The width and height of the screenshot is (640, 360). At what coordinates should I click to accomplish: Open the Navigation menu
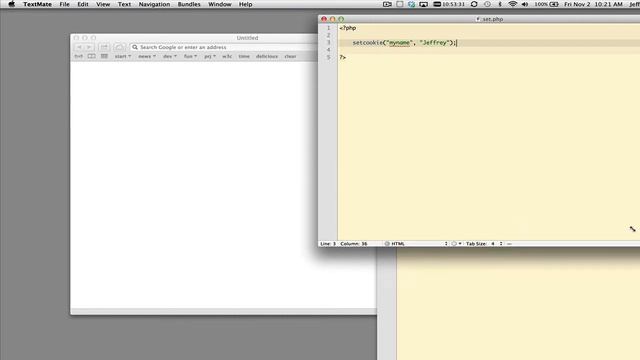(x=154, y=4)
